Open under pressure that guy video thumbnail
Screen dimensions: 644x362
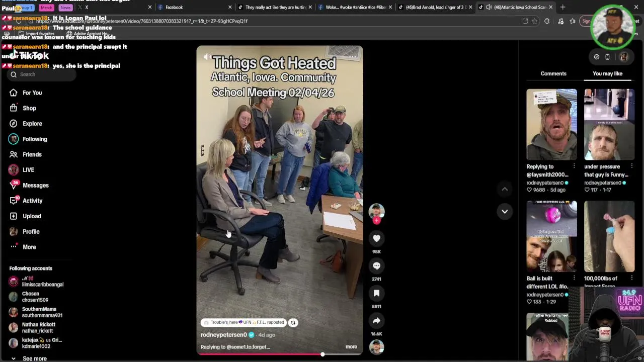click(x=609, y=125)
